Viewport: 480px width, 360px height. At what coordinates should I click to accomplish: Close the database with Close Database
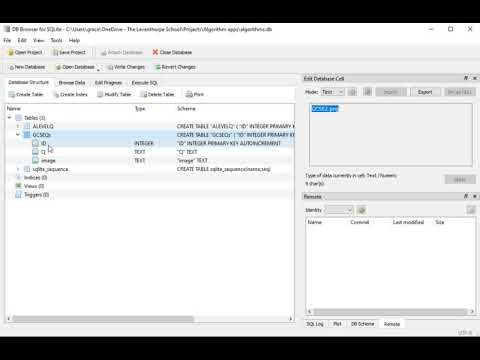pos(172,52)
